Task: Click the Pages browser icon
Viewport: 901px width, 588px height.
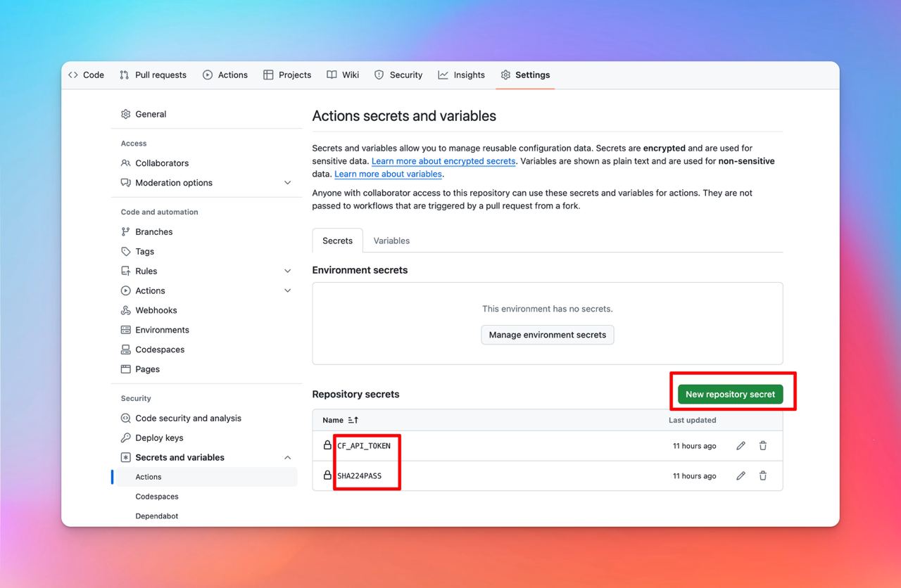Action: [x=126, y=369]
